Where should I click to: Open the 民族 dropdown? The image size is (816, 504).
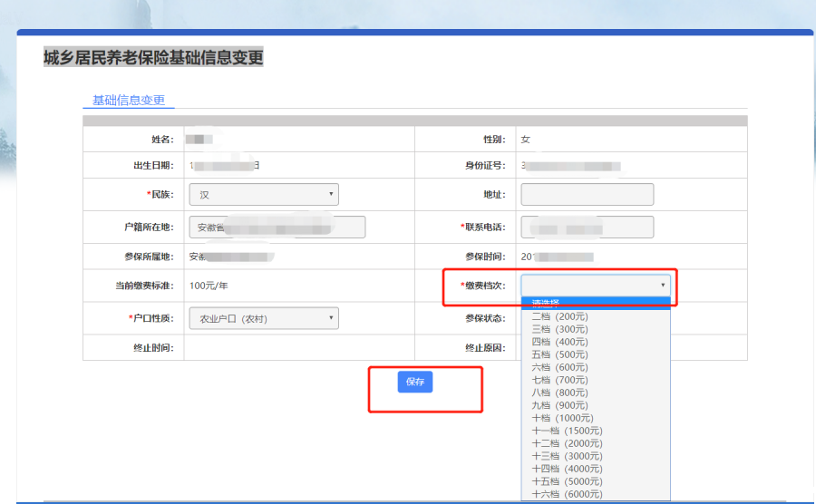coord(263,194)
